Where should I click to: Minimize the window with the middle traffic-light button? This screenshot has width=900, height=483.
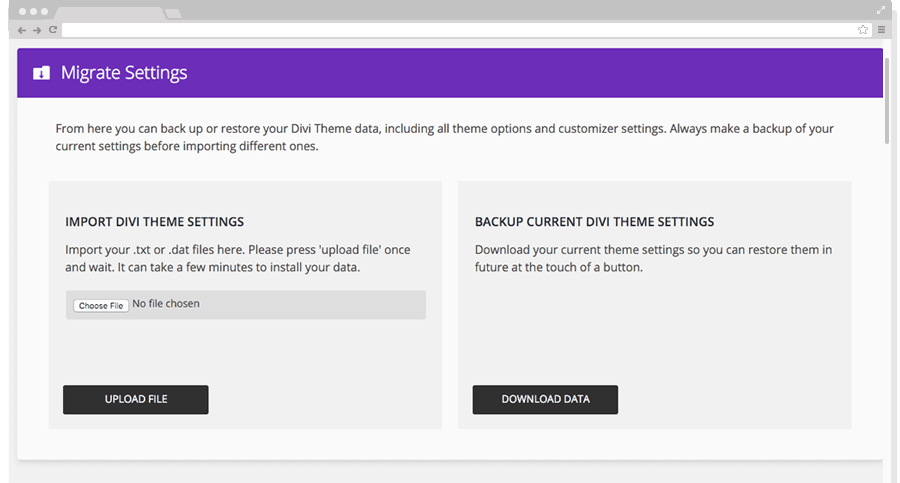point(33,11)
